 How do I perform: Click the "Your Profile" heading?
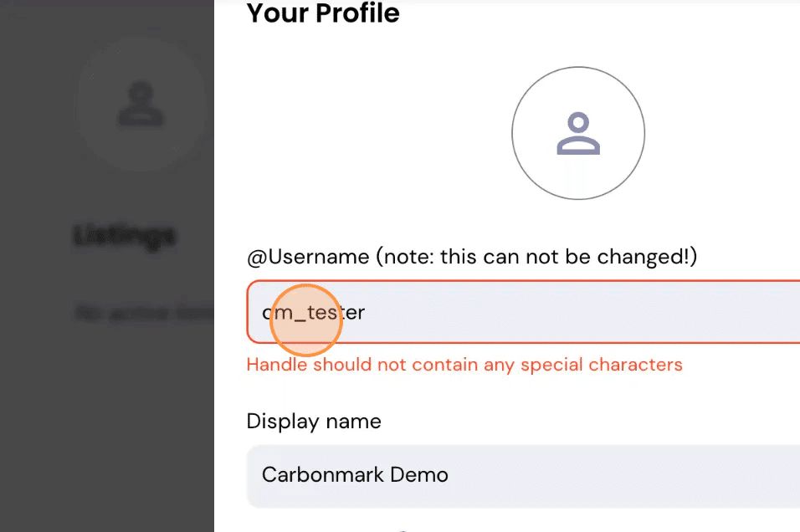coord(323,13)
